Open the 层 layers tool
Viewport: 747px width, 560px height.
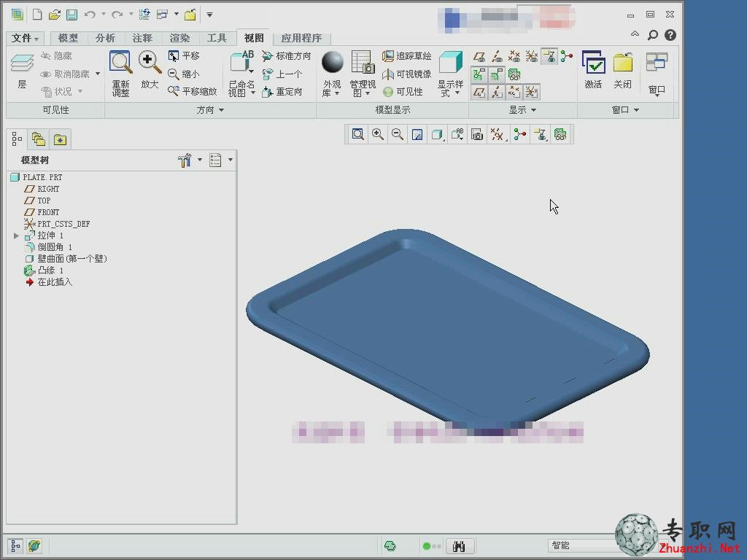coord(22,71)
